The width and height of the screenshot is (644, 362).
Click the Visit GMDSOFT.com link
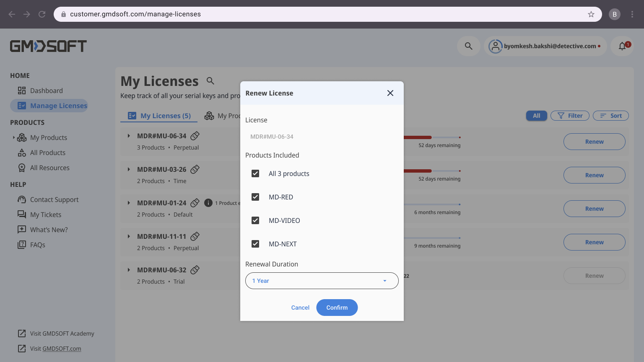coord(49,349)
